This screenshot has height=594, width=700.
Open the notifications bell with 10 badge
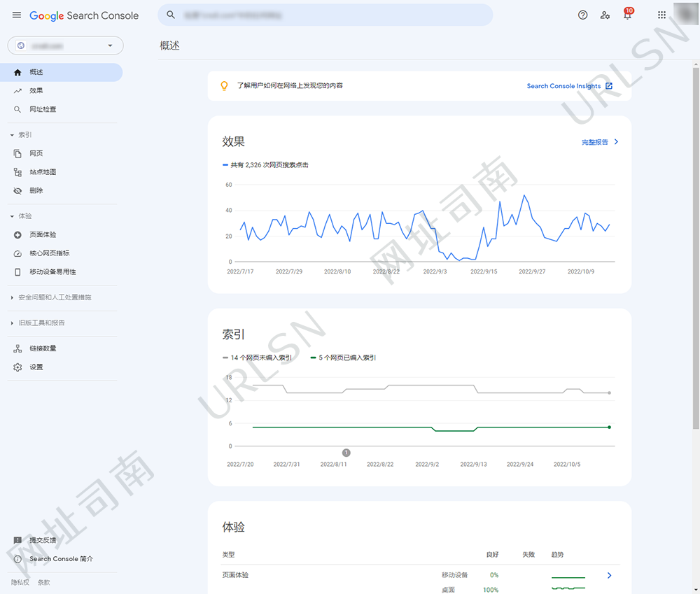627,15
